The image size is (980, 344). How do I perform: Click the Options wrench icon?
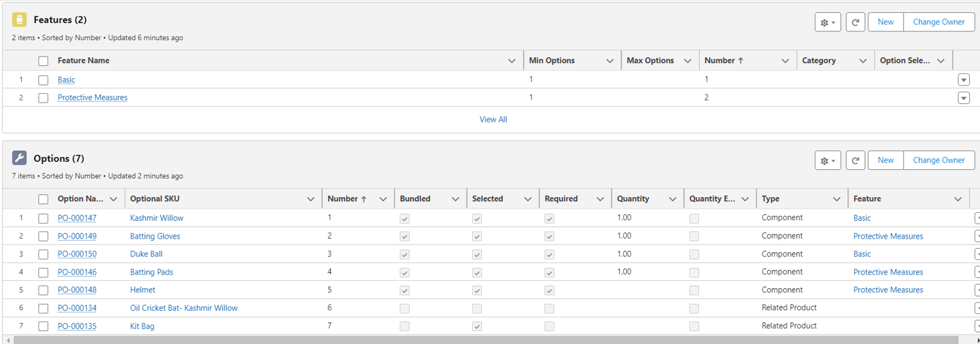click(x=20, y=158)
